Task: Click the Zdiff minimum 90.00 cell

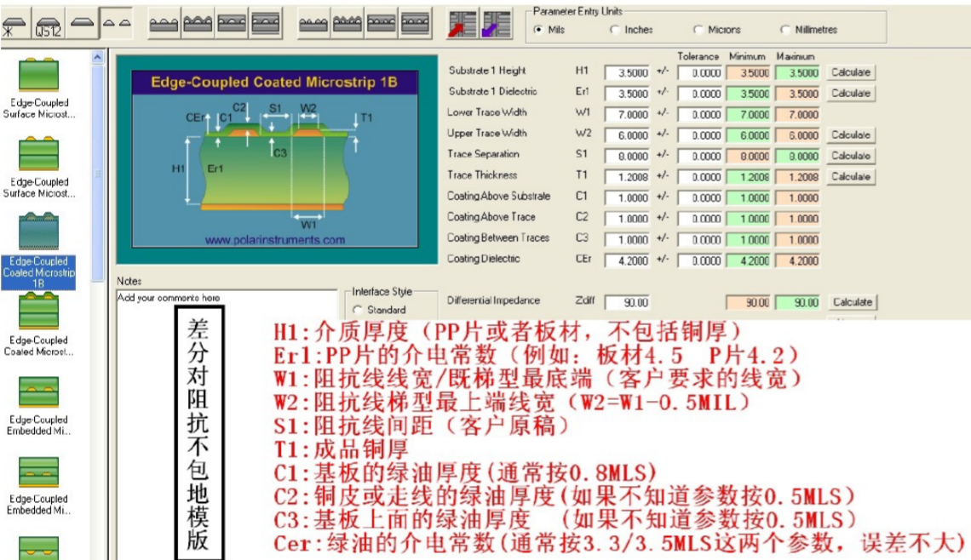Action: (x=748, y=303)
